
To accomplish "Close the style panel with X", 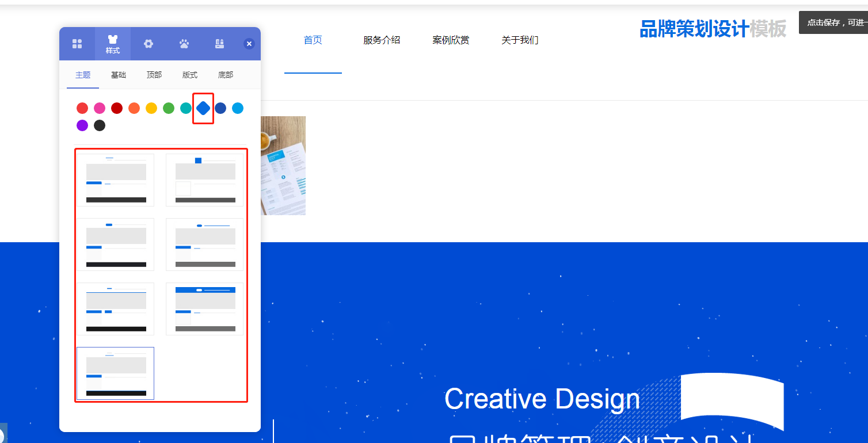I will pos(249,44).
